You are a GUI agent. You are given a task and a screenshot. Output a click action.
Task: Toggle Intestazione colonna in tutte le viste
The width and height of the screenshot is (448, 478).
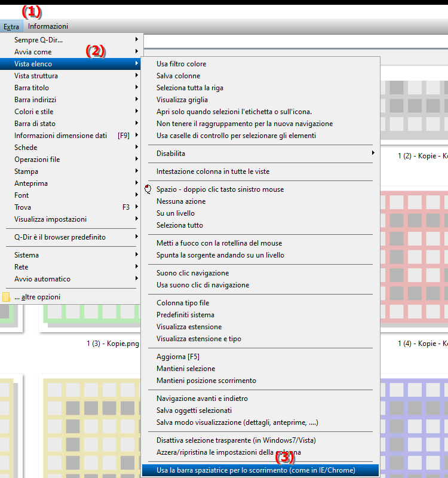pyautogui.click(x=260, y=171)
